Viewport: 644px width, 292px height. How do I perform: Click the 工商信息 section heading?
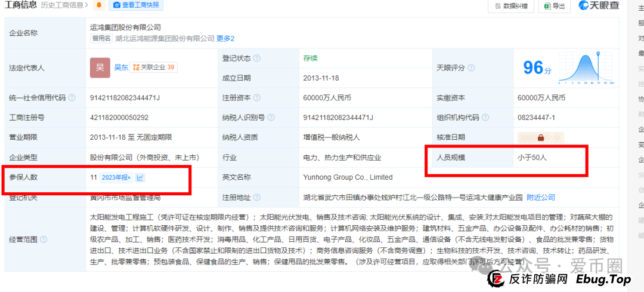21,5
